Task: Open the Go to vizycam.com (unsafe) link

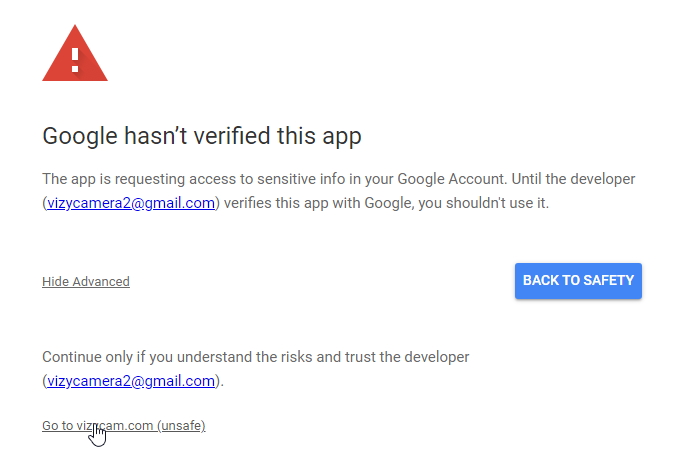Action: [123, 426]
